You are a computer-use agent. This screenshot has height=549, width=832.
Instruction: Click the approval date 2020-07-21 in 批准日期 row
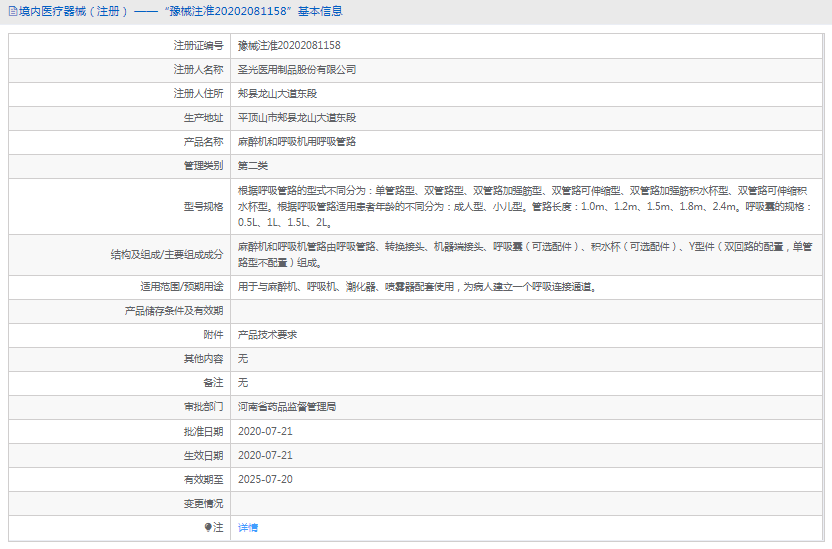point(265,431)
